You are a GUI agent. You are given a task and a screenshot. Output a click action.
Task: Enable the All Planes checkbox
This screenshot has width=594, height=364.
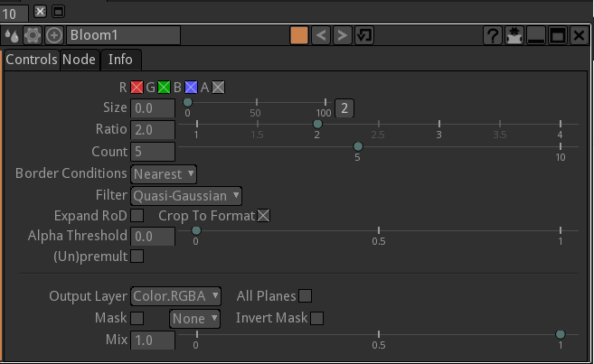pos(305,296)
